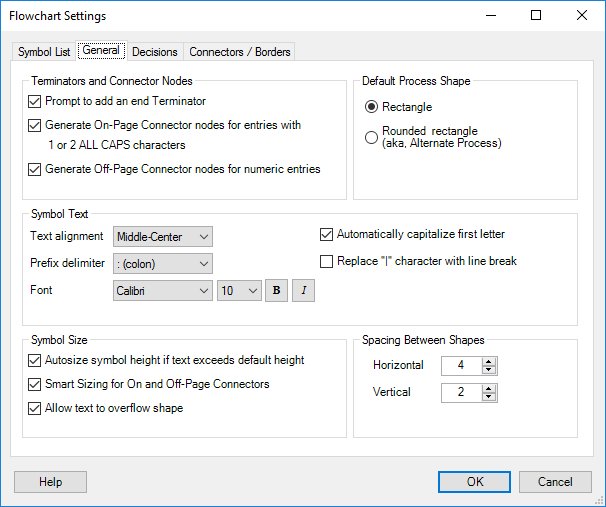The image size is (606, 507).
Task: Switch to the Symbol List tab
Action: 44,52
